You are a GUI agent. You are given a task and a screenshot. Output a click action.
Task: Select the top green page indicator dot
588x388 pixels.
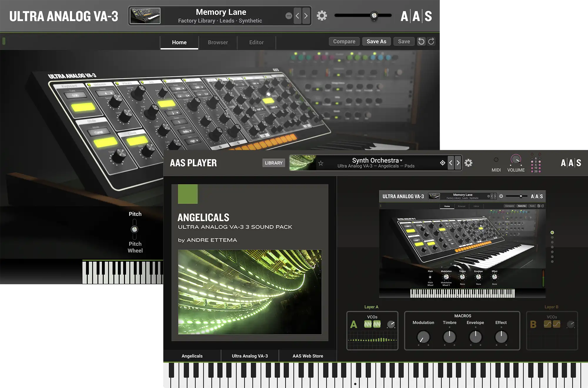[552, 233]
